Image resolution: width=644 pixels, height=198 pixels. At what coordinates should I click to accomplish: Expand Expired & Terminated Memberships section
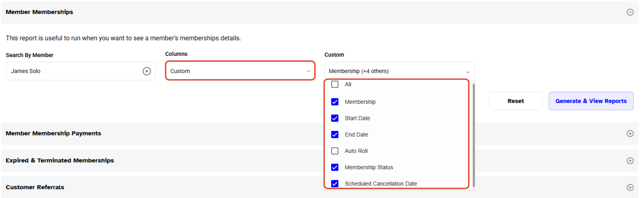[x=630, y=161]
